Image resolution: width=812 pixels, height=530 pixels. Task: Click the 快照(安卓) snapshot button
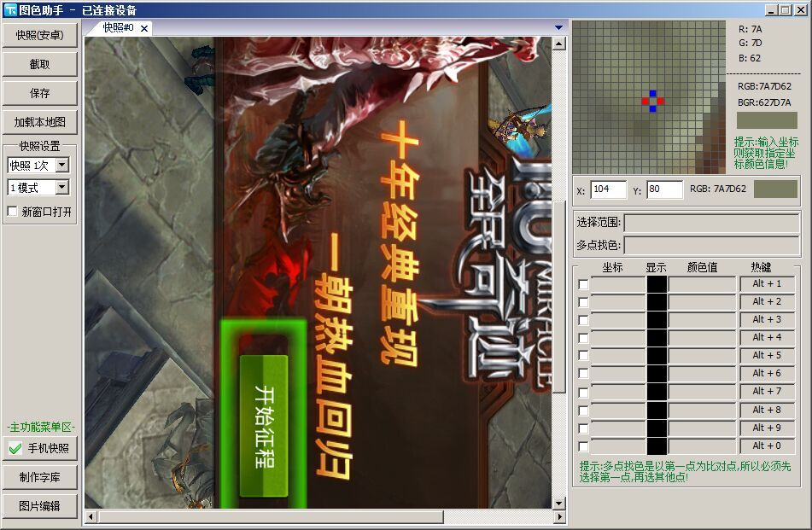click(40, 35)
